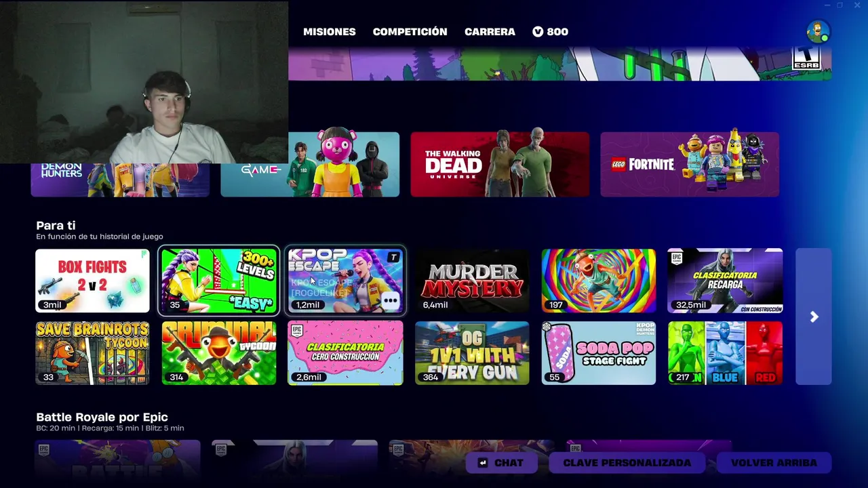Viewport: 868px width, 488px height.
Task: Click the Clave Personalizada button
Action: pyautogui.click(x=627, y=463)
